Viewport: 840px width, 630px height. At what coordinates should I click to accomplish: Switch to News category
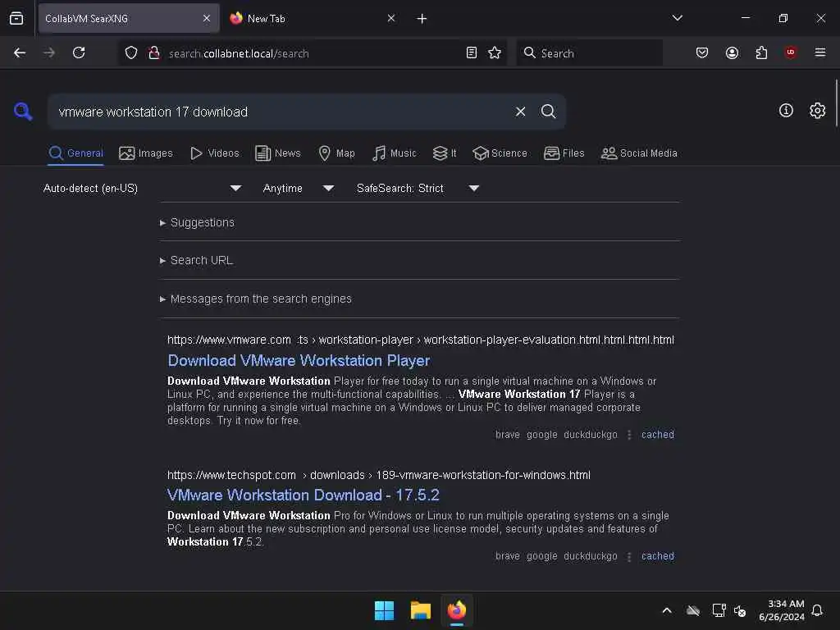coord(278,153)
